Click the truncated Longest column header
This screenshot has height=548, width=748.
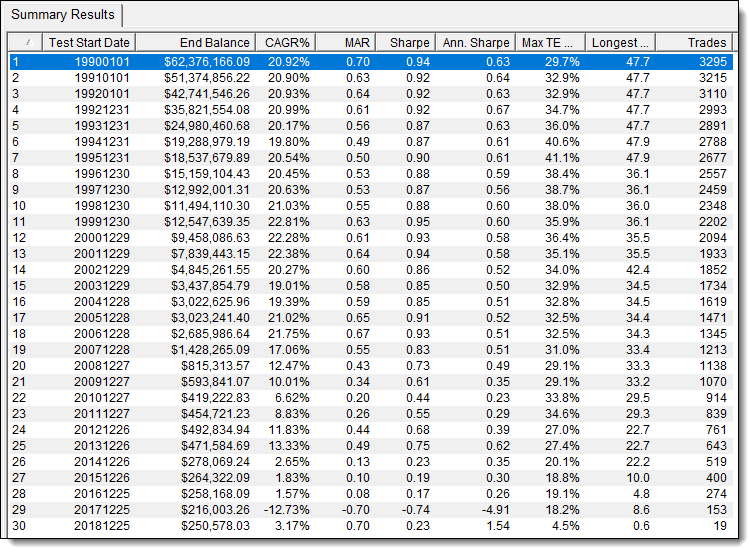(620, 43)
